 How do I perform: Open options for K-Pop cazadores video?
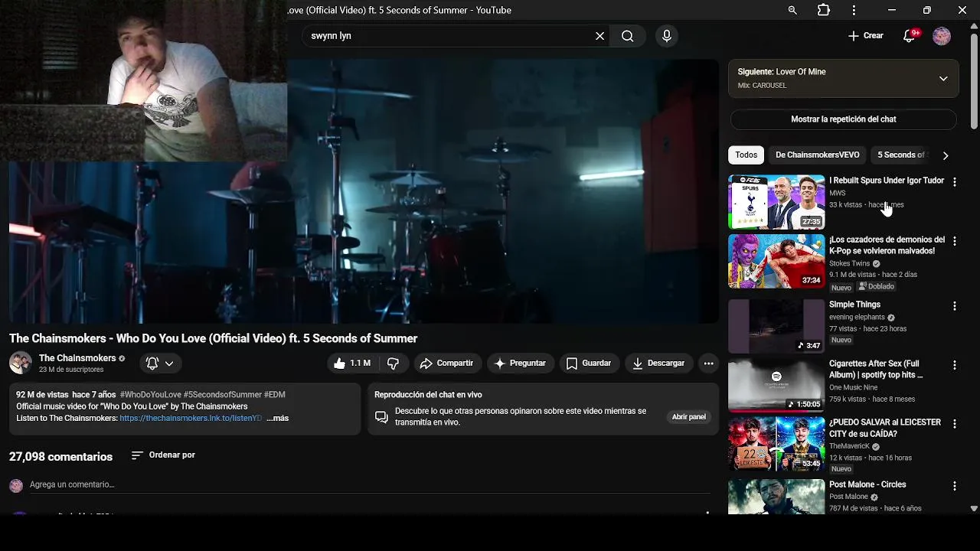(x=954, y=241)
